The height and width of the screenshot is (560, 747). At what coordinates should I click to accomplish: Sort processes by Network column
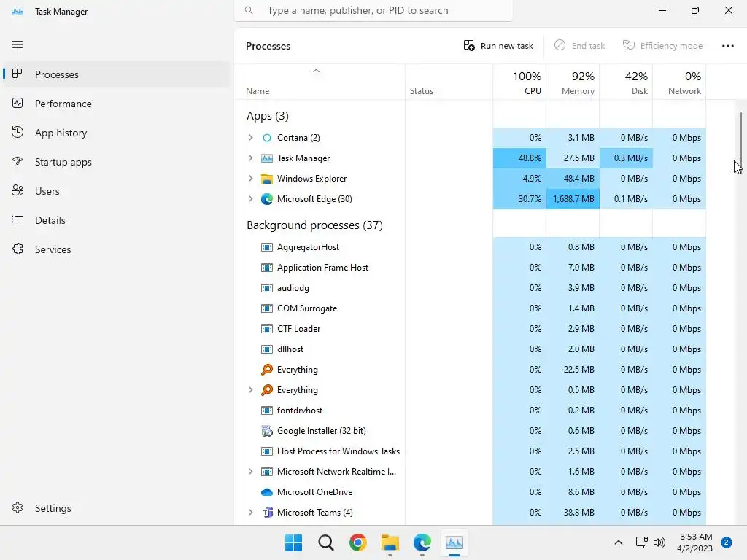coord(679,82)
